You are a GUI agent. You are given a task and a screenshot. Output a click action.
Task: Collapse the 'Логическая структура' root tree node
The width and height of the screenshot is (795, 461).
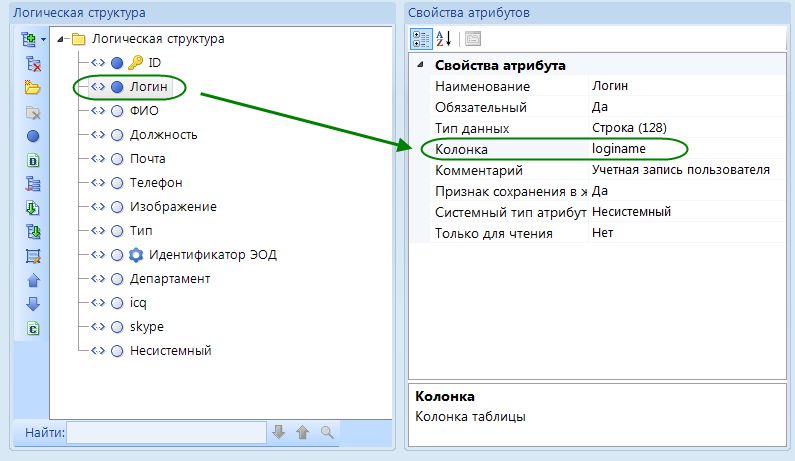tap(61, 39)
